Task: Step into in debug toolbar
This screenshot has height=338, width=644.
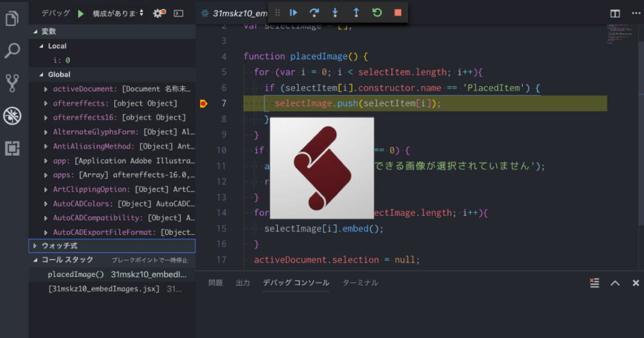Action: point(335,12)
